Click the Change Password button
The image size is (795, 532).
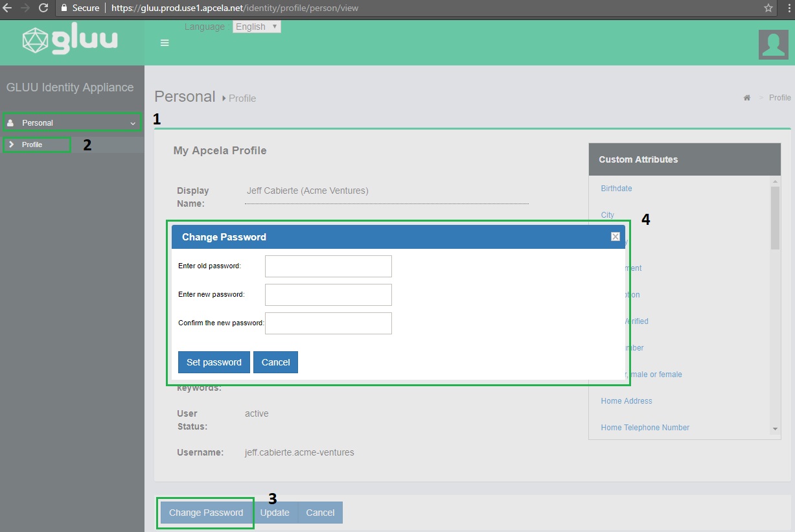[206, 513]
